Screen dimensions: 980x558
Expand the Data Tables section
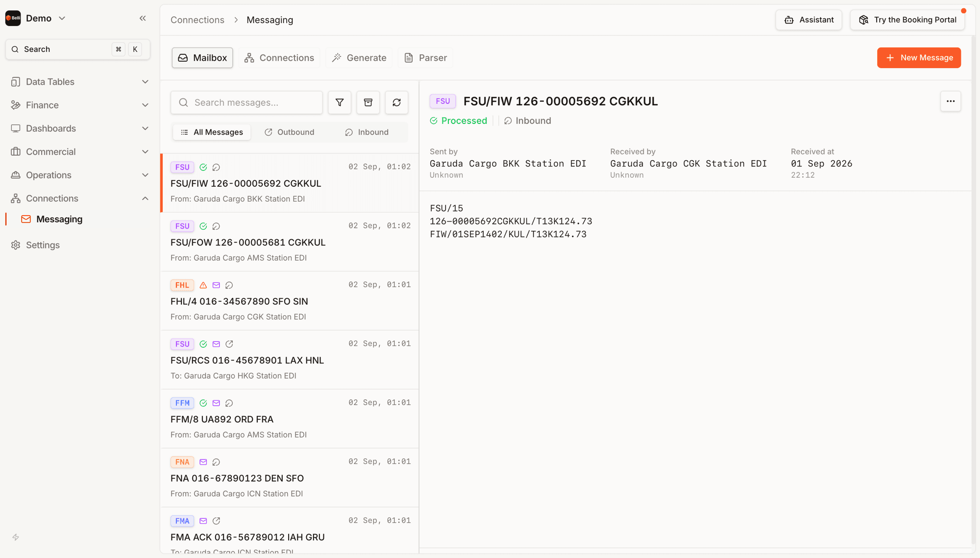click(80, 82)
